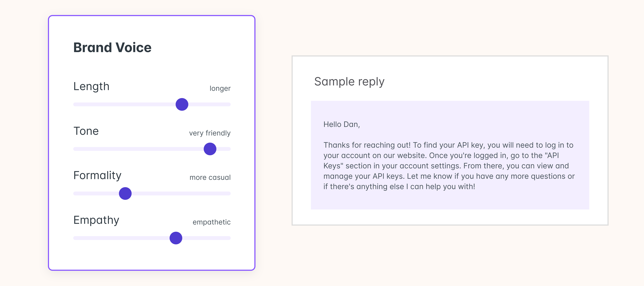Click the "Formality" setting label
Image resolution: width=644 pixels, height=286 pixels.
point(97,175)
